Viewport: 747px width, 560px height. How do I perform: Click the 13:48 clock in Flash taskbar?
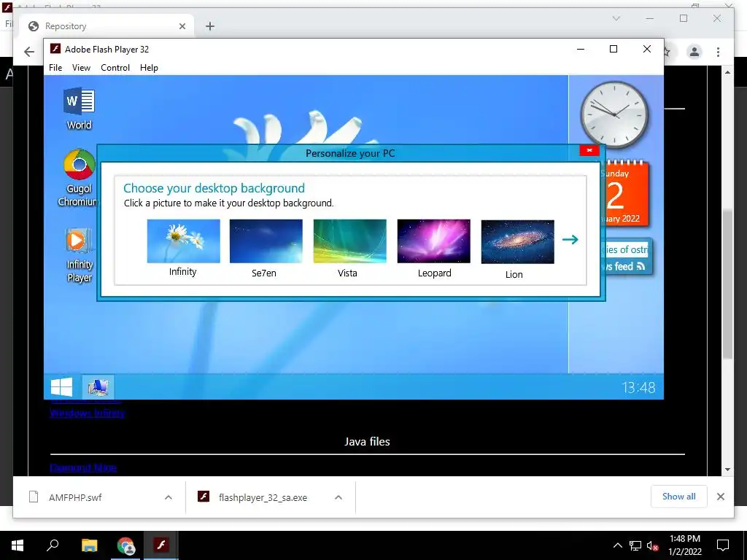pos(638,387)
